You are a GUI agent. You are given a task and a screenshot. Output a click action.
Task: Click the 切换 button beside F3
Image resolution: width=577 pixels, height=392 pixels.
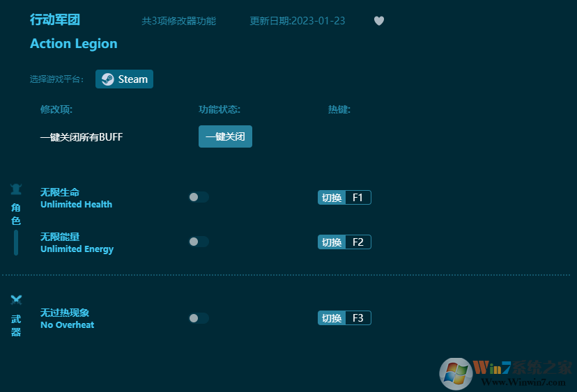(x=332, y=318)
